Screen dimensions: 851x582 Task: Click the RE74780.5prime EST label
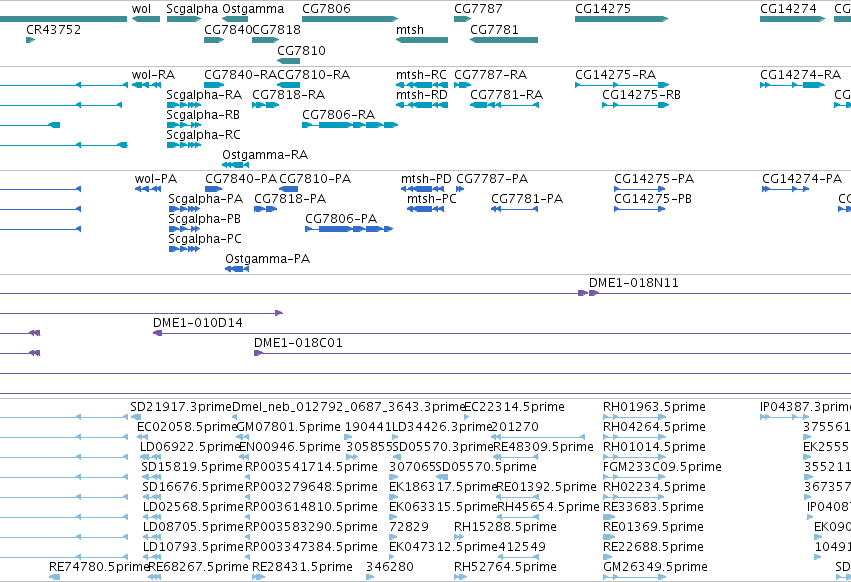click(x=99, y=567)
